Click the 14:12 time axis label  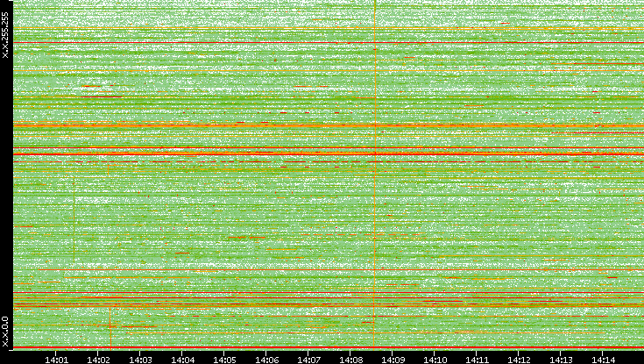(519, 360)
